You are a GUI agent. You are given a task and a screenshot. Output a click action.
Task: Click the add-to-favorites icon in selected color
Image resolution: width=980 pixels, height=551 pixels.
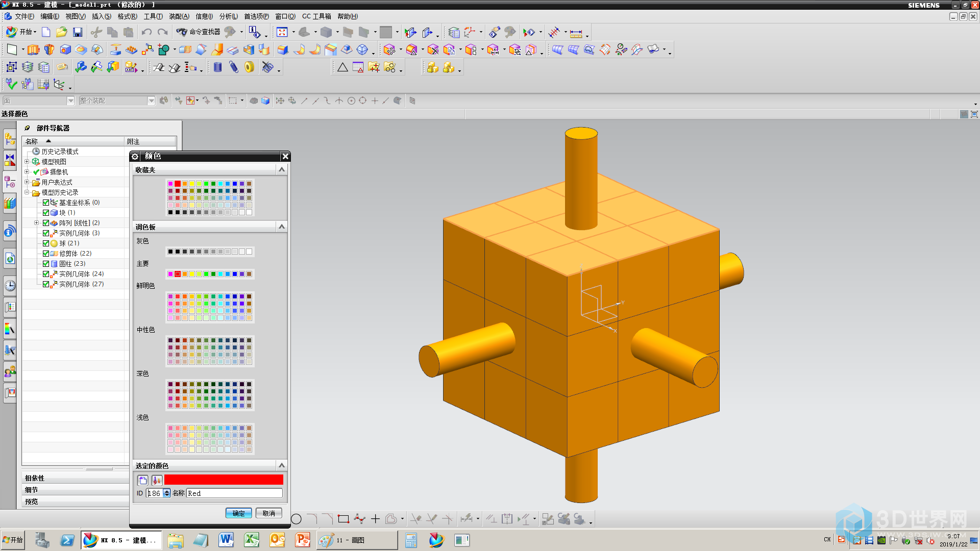click(x=143, y=480)
